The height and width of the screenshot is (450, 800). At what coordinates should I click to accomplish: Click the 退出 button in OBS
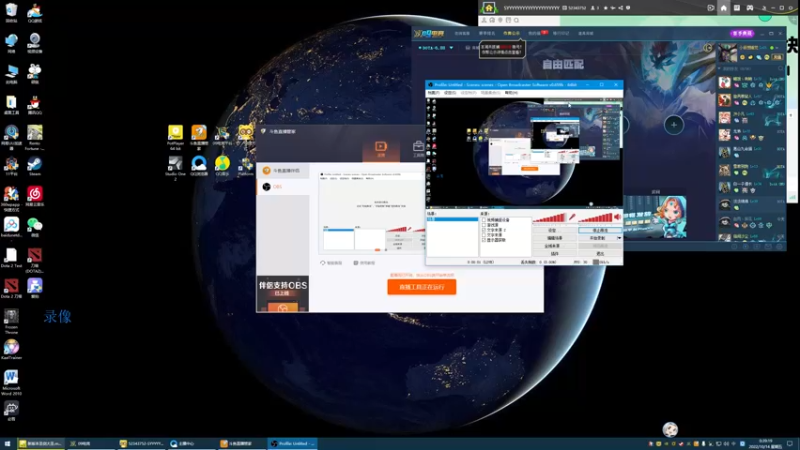coord(600,254)
